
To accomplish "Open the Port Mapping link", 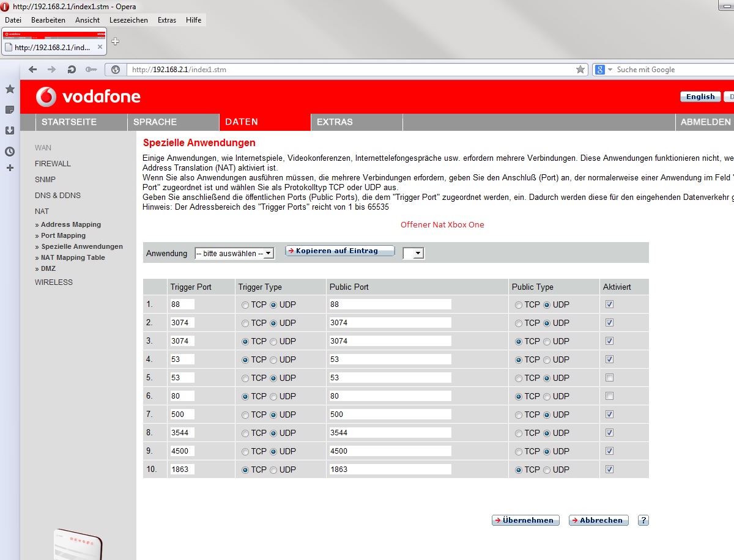I will point(63,235).
